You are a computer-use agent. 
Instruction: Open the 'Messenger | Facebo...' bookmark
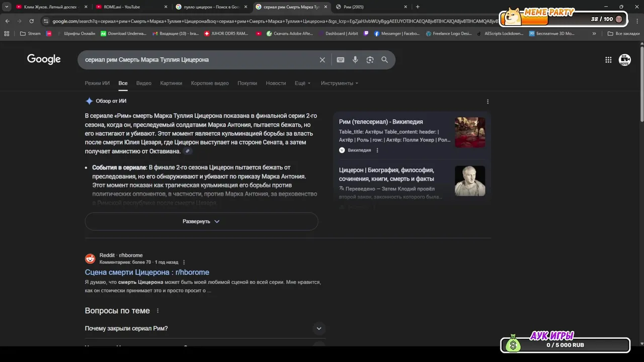397,34
